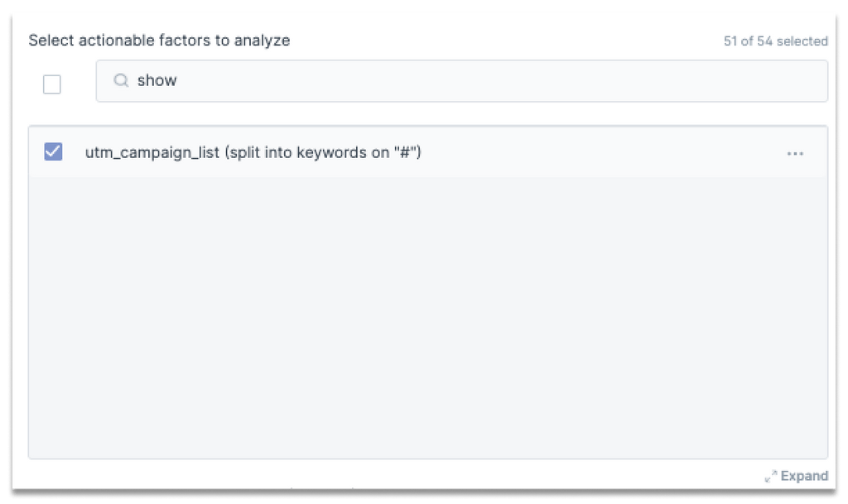This screenshot has height=504, width=848.
Task: Click "Select actionable factors to analyze" heading
Action: [x=159, y=41]
